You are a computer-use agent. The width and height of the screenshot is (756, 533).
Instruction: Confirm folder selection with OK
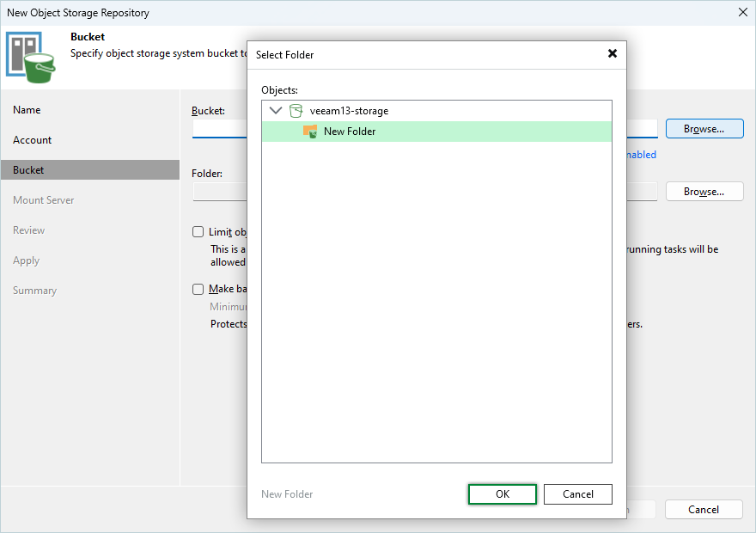pyautogui.click(x=503, y=494)
